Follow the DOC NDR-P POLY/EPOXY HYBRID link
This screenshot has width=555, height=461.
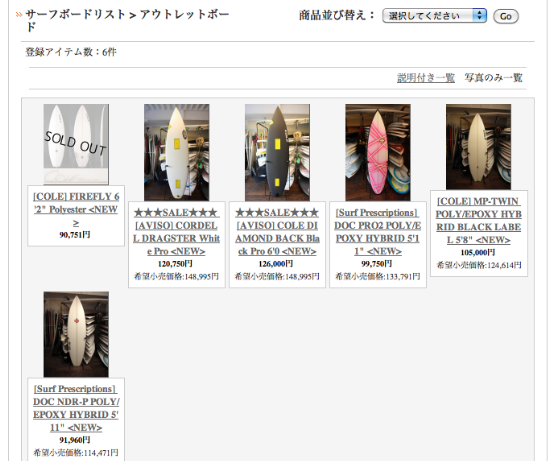point(76,408)
